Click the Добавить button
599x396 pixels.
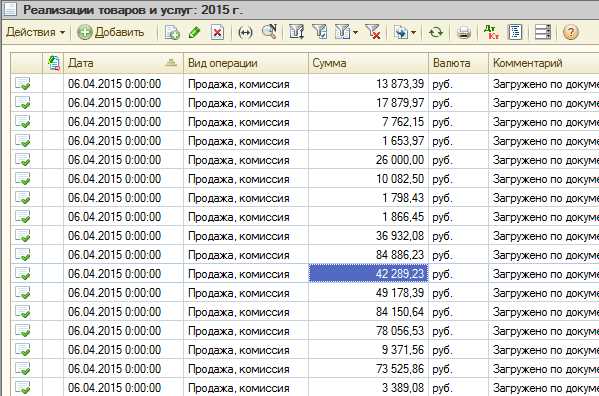(111, 32)
